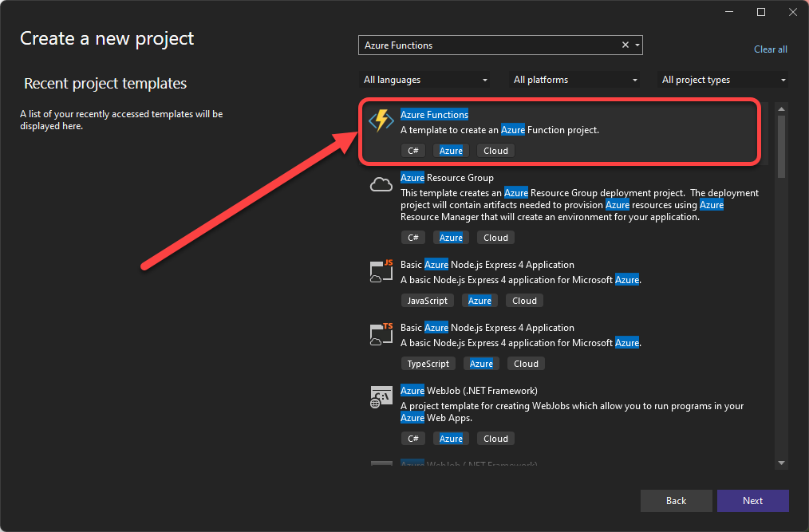The width and height of the screenshot is (809, 532).
Task: Click the Azure Functions lightning bolt icon
Action: 381,120
